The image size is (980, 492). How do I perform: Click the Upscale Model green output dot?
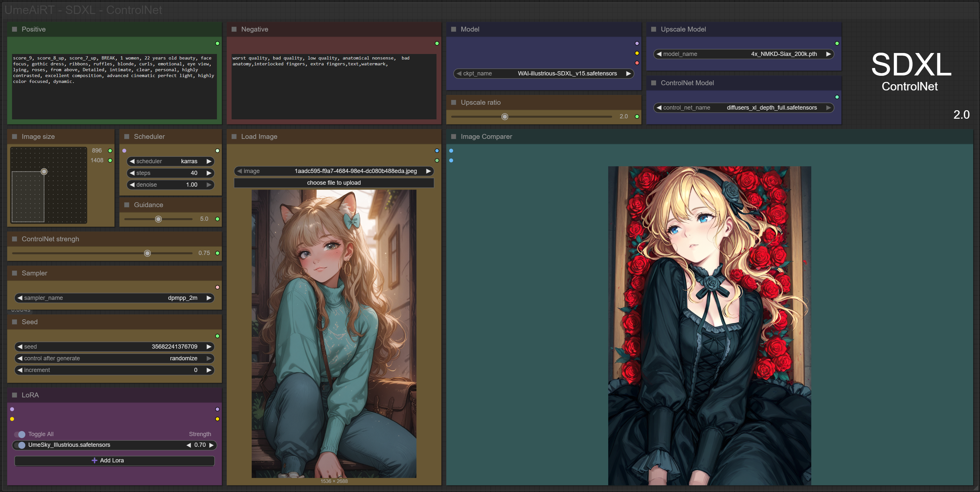tap(837, 43)
